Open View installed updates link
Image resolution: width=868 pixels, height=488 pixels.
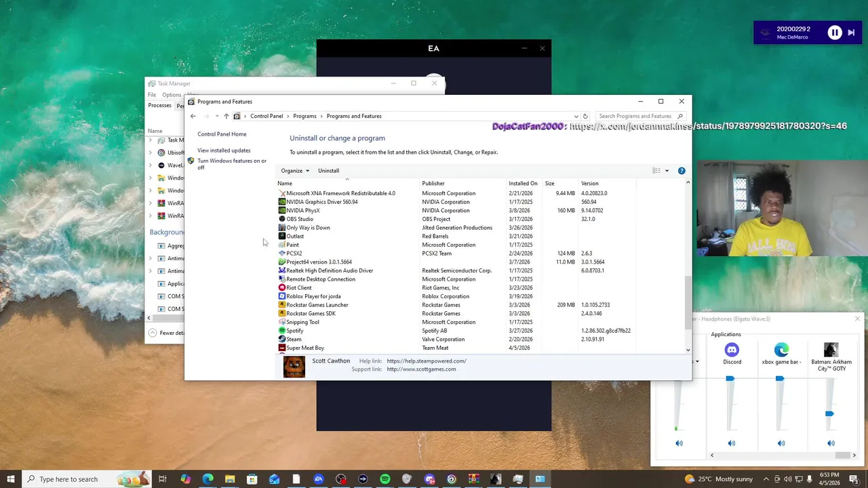tap(224, 150)
